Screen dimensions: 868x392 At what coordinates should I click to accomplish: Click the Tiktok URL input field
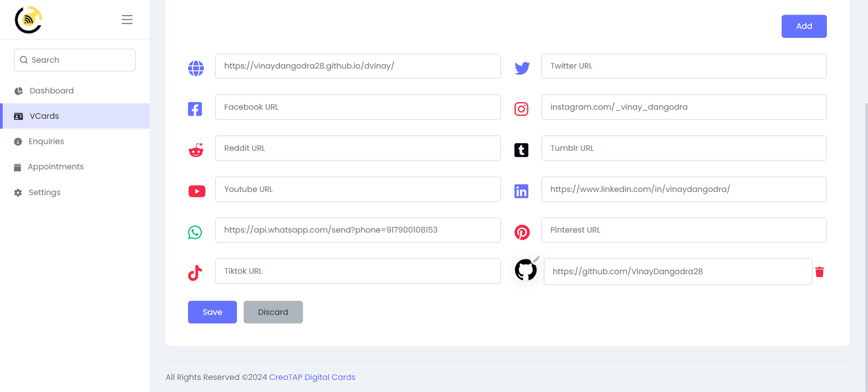click(x=358, y=271)
